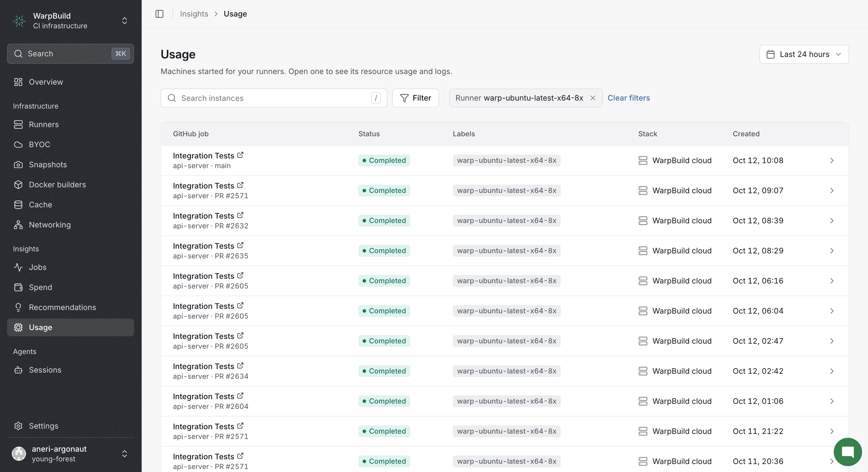Click the Sessions bot icon

click(x=18, y=370)
